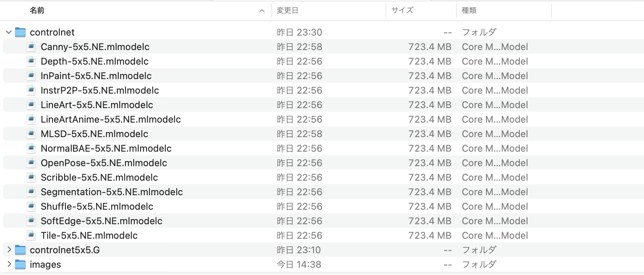Click the 変更日 column header
Viewport: 644px width, 275px height.
pyautogui.click(x=287, y=11)
